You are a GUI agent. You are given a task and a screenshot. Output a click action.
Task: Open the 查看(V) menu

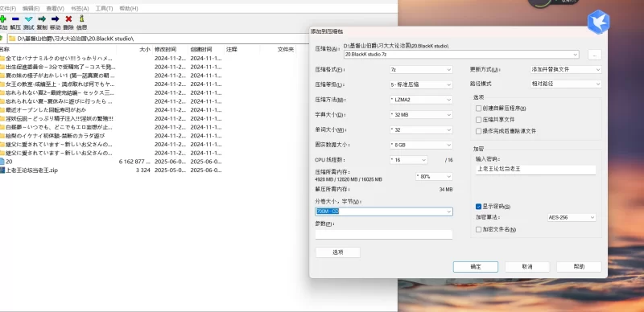click(x=55, y=8)
